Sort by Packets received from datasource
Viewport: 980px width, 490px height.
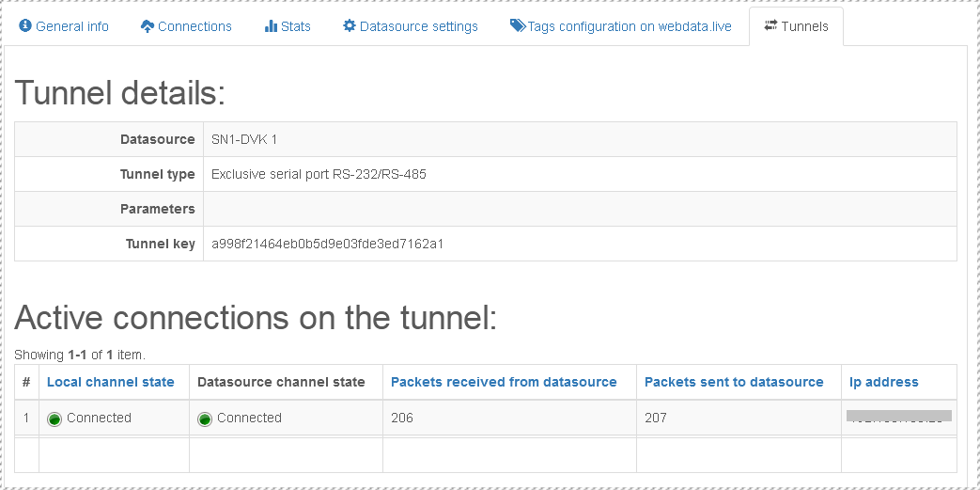tap(504, 382)
